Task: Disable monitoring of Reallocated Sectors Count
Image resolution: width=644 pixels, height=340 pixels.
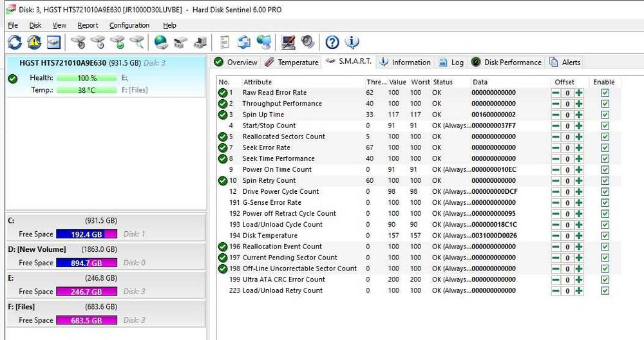Action: pyautogui.click(x=605, y=137)
